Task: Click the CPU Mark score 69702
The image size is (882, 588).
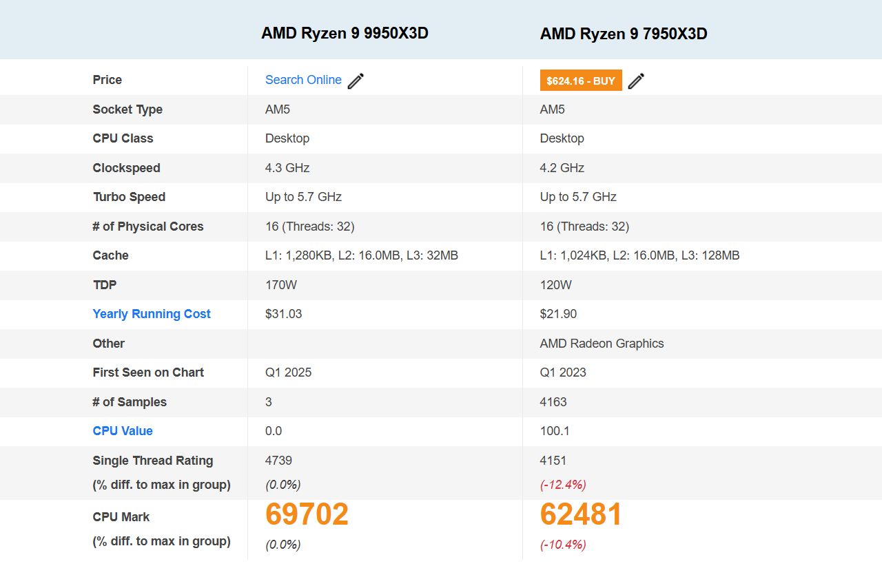Action: (x=307, y=514)
